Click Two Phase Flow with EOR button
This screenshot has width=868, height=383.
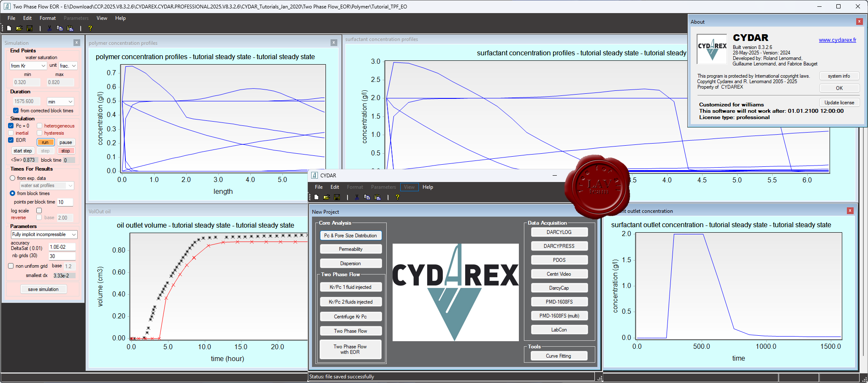pyautogui.click(x=350, y=349)
